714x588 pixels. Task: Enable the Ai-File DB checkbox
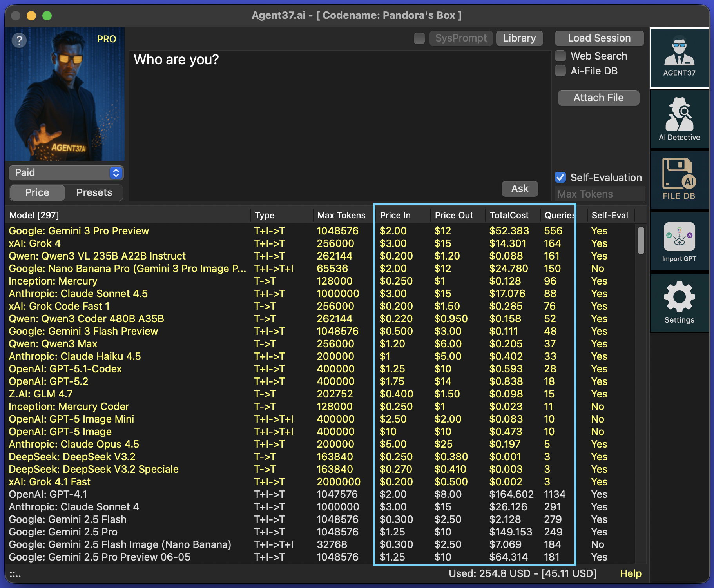coord(560,71)
